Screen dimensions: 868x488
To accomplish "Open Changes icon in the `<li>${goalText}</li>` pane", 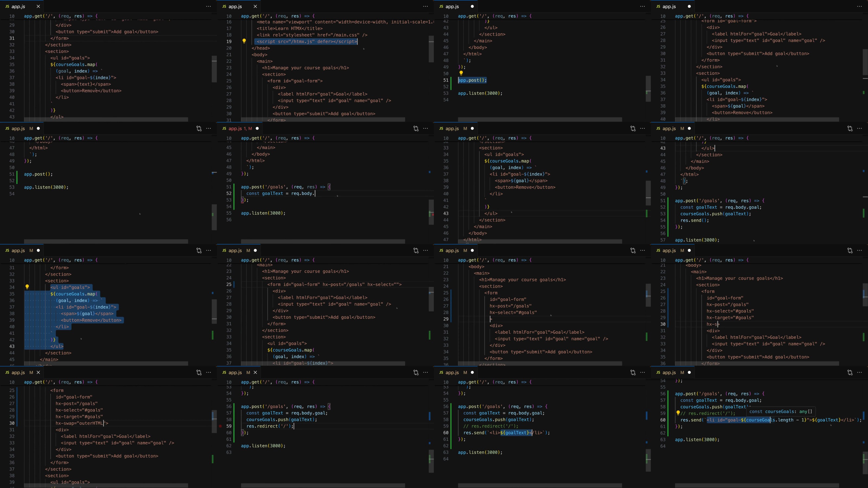I will [x=633, y=372].
